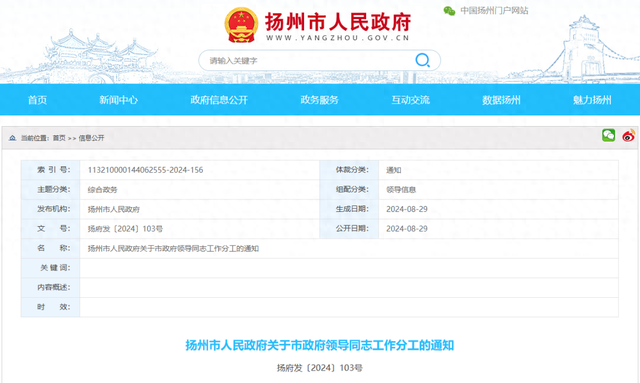Open the 政府信息公开 menu item
Image resolution: width=640 pixels, height=383 pixels.
pos(219,100)
